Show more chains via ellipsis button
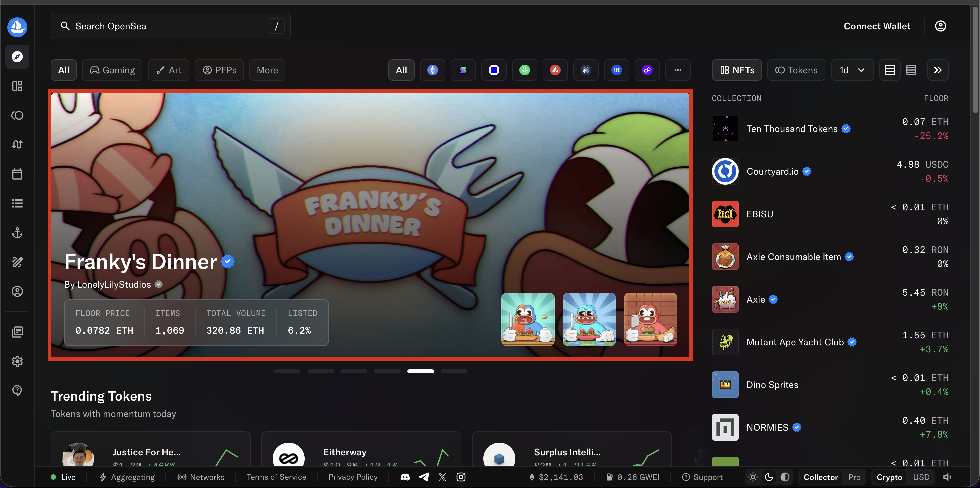The image size is (980, 488). coord(678,70)
